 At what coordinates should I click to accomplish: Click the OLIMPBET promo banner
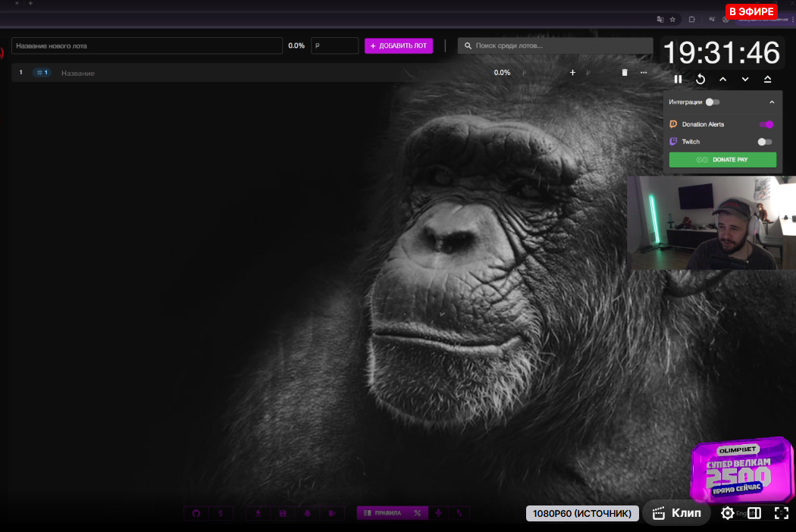click(741, 470)
